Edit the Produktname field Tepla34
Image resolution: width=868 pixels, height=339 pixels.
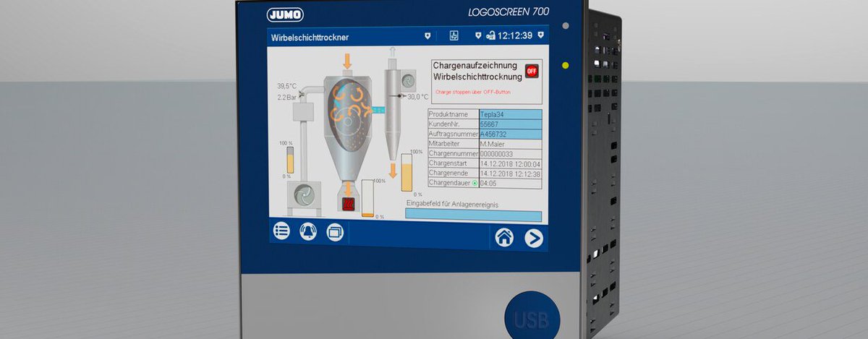pos(510,114)
